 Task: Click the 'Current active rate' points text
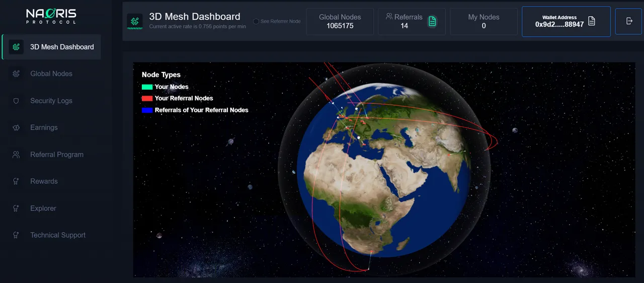pyautogui.click(x=198, y=27)
